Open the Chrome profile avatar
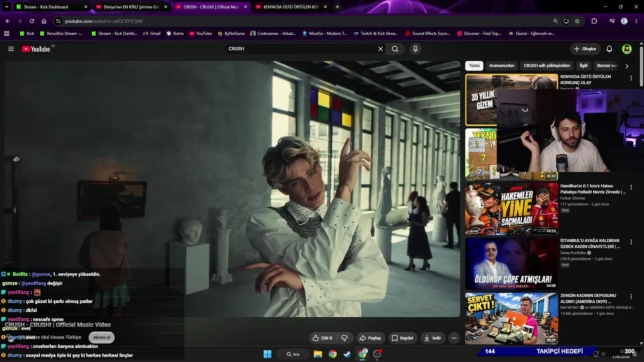The width and height of the screenshot is (644, 362). coord(624,21)
